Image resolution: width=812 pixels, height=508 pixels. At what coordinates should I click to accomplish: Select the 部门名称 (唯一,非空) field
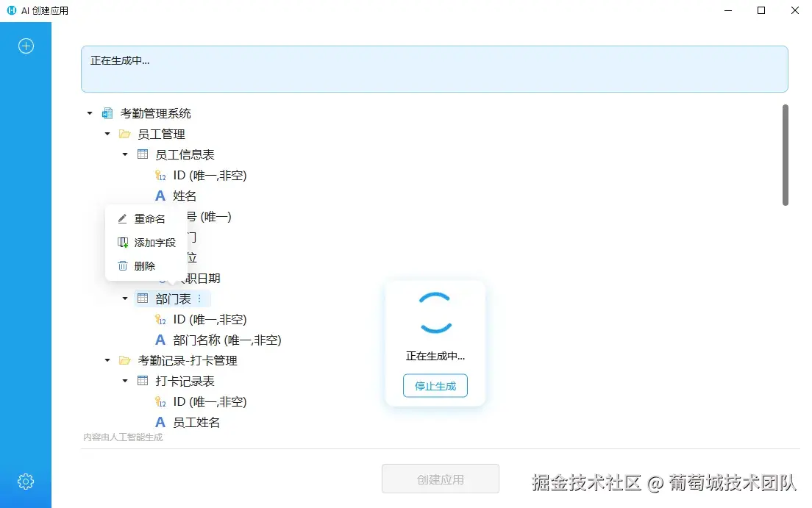(227, 340)
